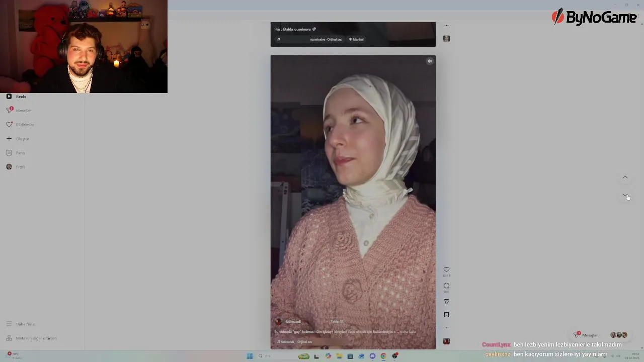
Task: Click the Profil avatar icon
Action: tap(9, 167)
